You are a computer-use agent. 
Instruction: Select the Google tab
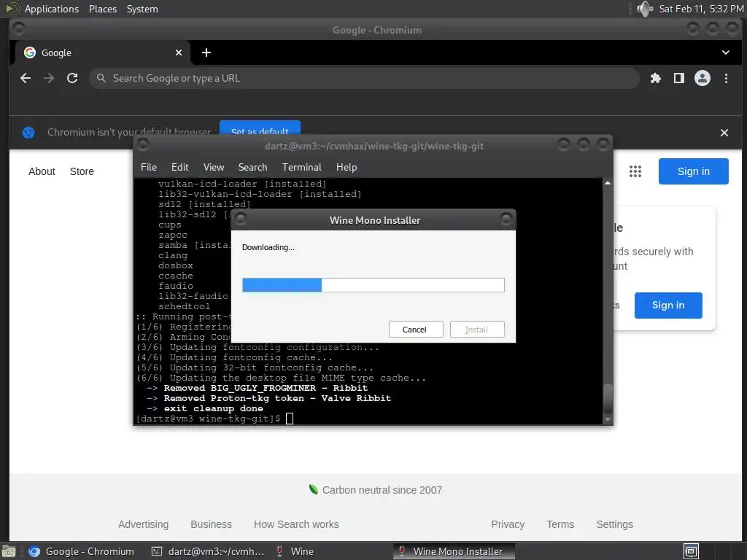102,52
